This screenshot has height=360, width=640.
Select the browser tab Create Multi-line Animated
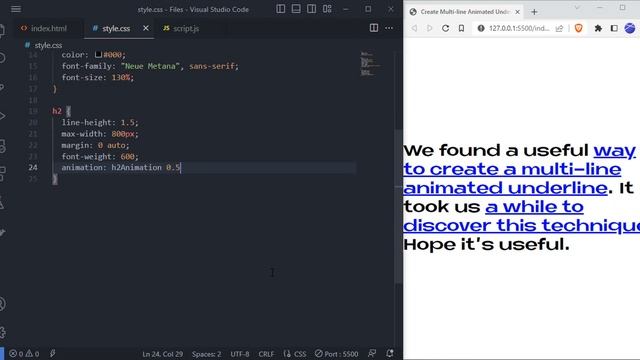[464, 12]
